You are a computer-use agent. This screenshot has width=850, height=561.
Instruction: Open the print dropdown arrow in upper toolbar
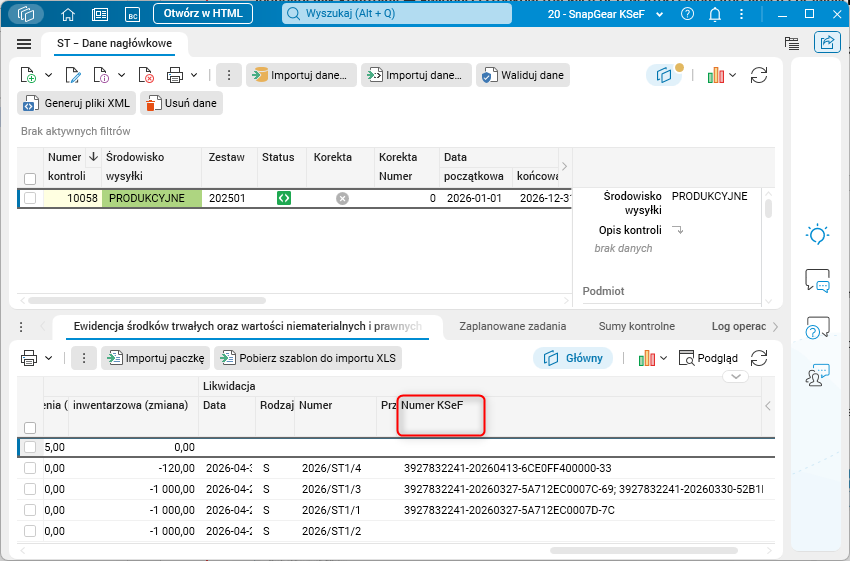tap(194, 75)
